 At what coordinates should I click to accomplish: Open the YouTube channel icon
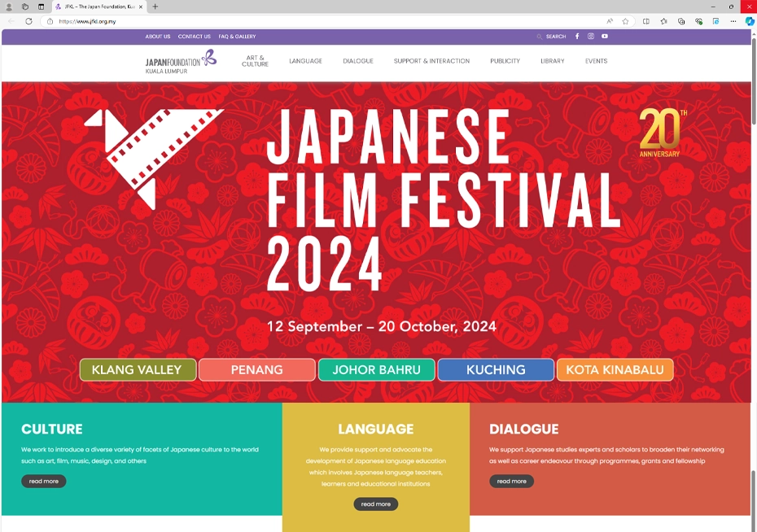605,36
